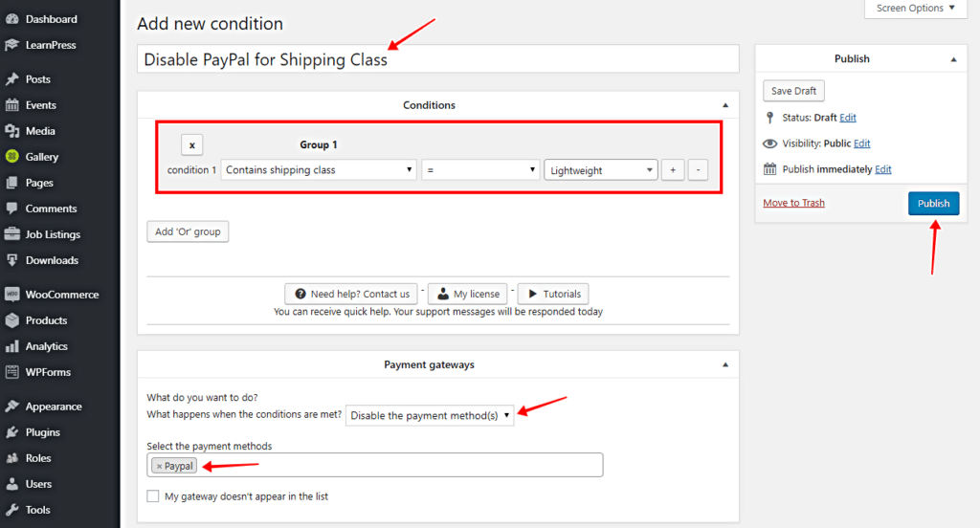This screenshot has width=980, height=528.
Task: Click the Events calendar icon in sidebar
Action: click(12, 105)
